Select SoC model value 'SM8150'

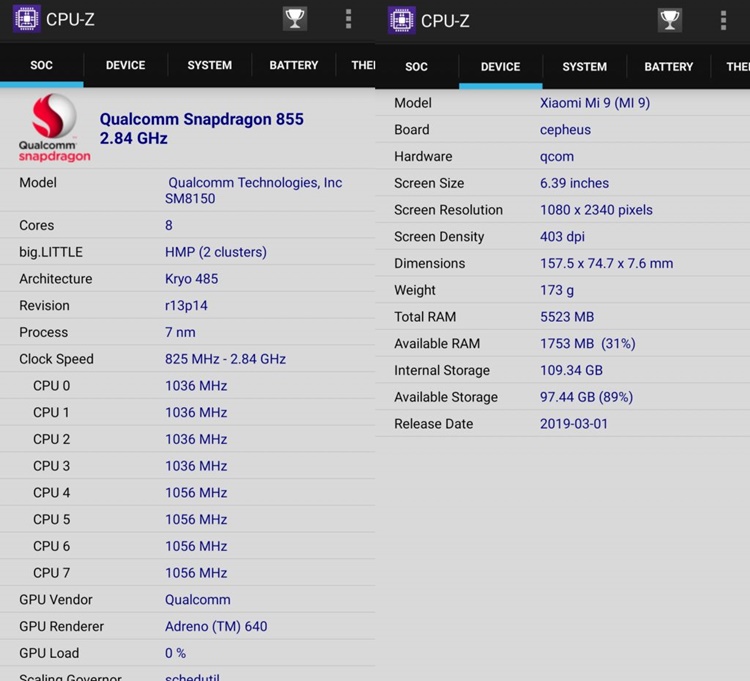tap(190, 198)
